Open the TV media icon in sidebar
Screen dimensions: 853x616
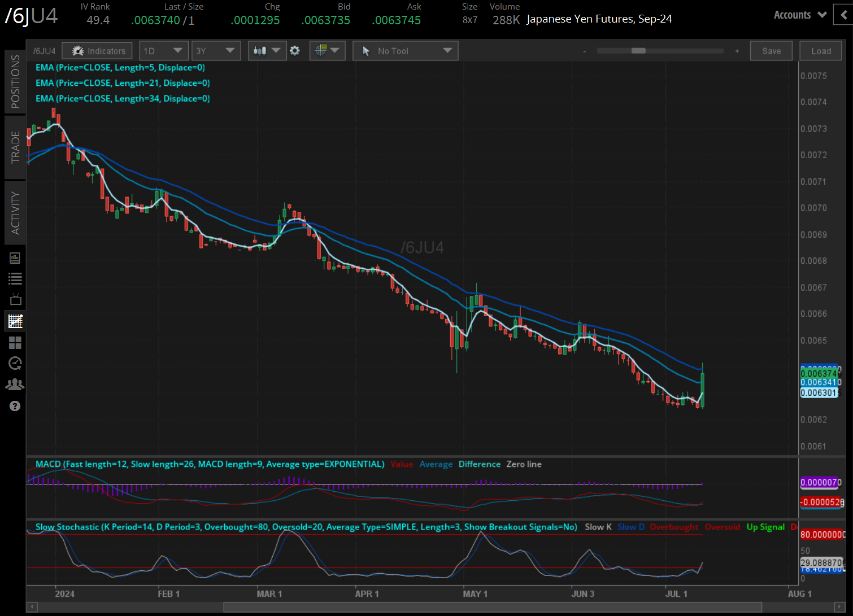(15, 299)
